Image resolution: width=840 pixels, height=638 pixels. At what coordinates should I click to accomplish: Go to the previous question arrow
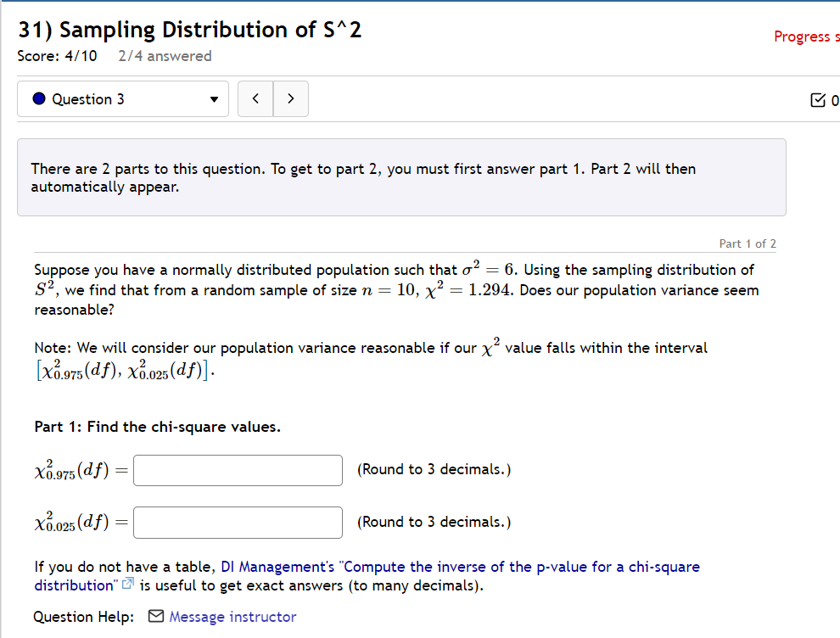(255, 99)
